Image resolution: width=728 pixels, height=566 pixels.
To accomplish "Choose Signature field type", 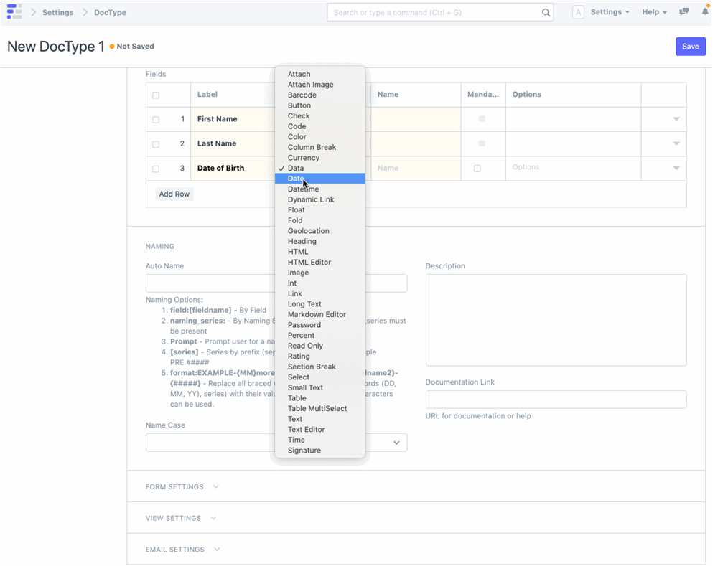I will [320, 451].
